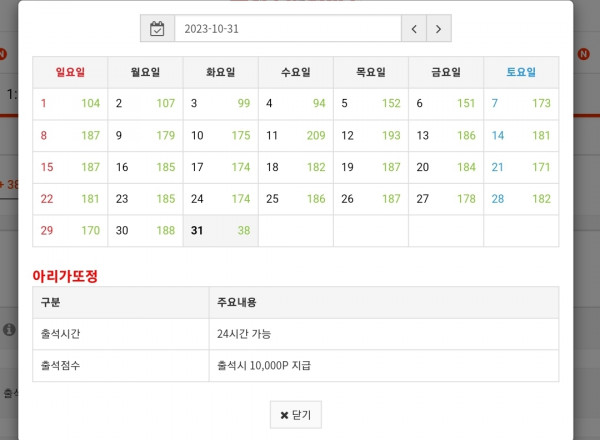Image resolution: width=600 pixels, height=440 pixels.
Task: Click the date field showing 2023-10-31
Action: click(x=288, y=29)
